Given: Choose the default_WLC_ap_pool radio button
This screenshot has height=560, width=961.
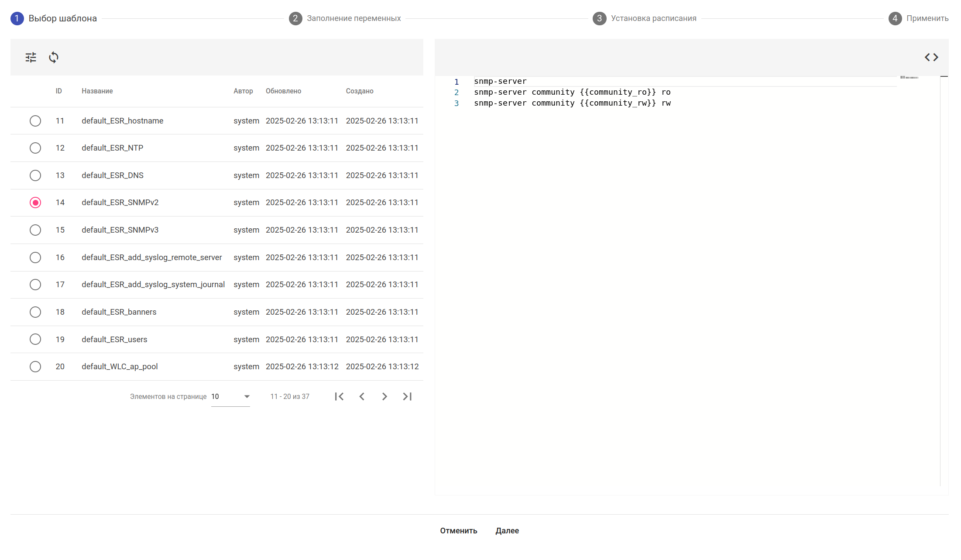Looking at the screenshot, I should coord(35,367).
